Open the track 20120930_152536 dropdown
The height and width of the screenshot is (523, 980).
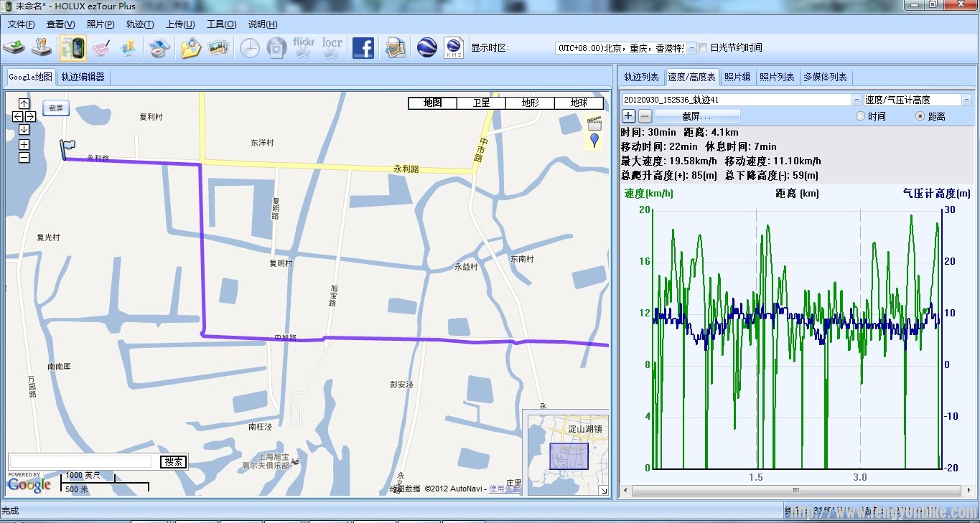(x=857, y=100)
